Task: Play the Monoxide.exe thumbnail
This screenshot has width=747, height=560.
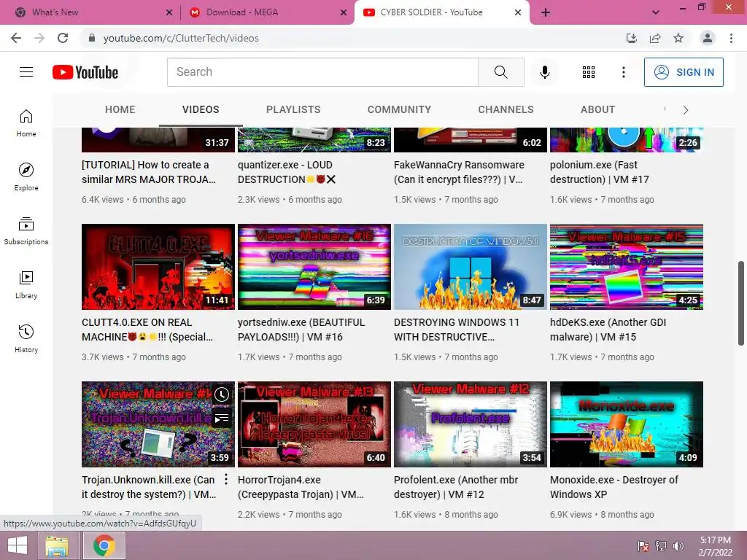Action: click(627, 424)
